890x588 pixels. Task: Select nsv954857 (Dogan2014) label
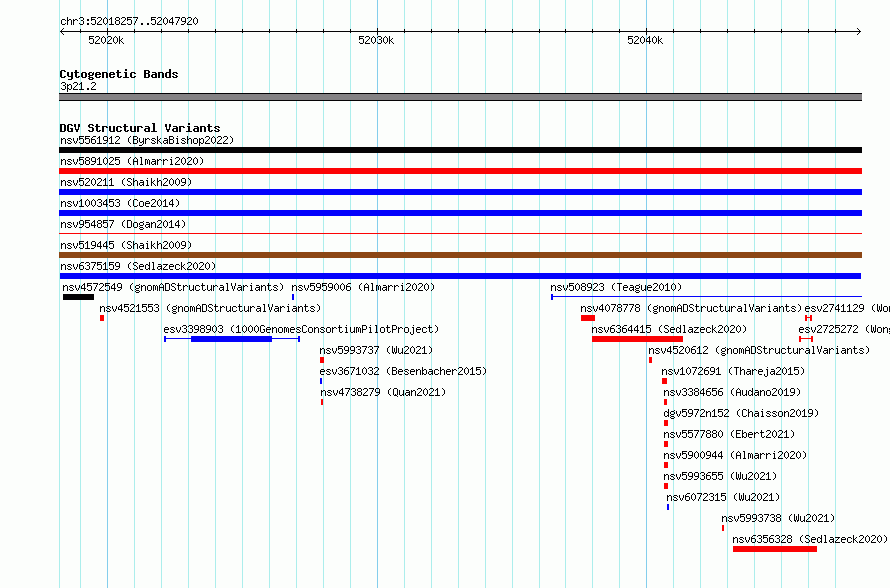[123, 224]
